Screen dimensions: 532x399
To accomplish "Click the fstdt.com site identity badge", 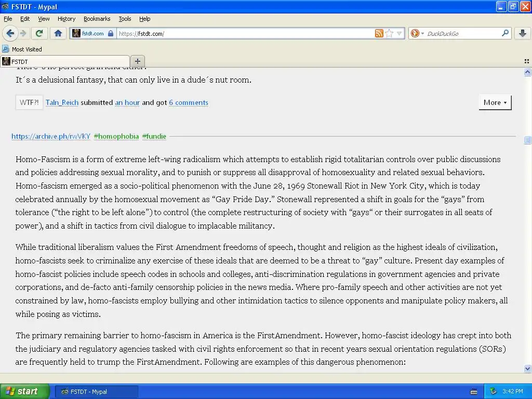I will coord(93,33).
